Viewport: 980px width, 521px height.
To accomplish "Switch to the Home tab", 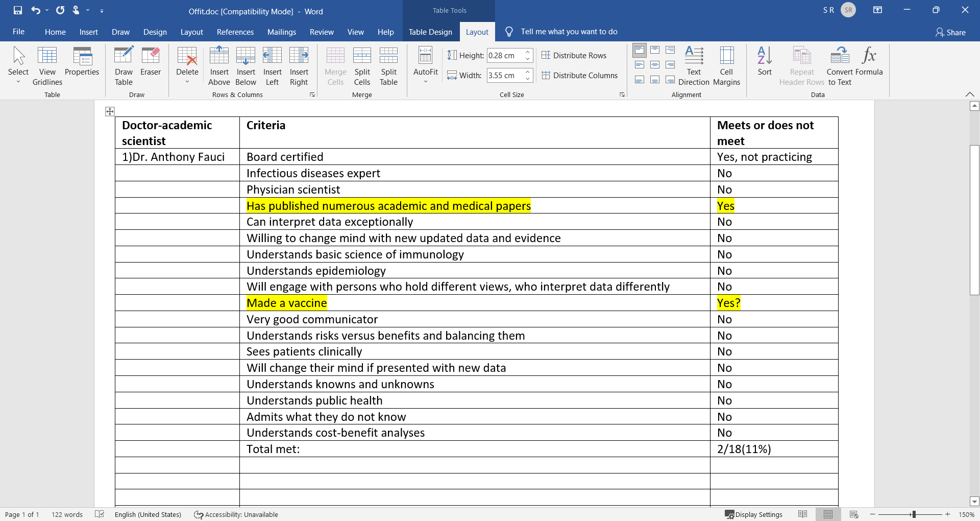I will (x=55, y=32).
